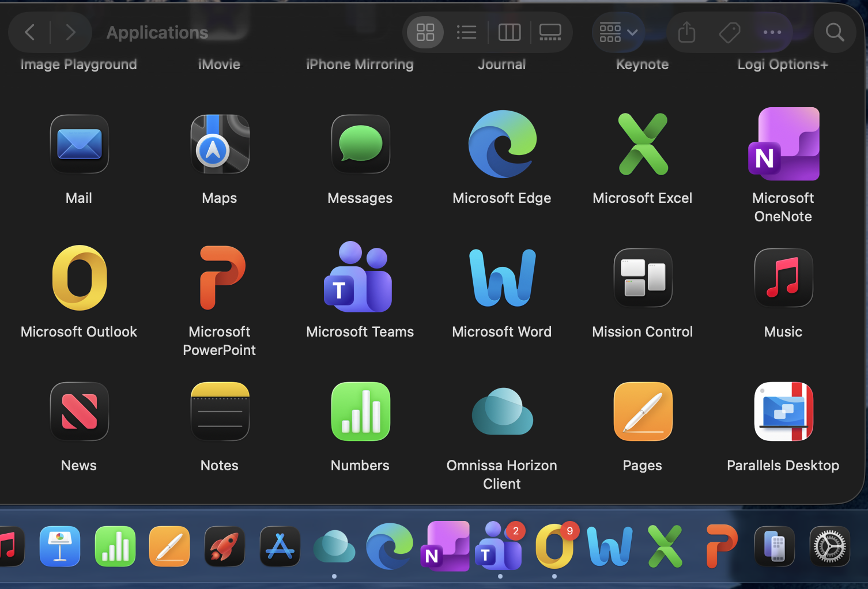Click the Finder search magnifier
The image size is (868, 589).
[835, 32]
